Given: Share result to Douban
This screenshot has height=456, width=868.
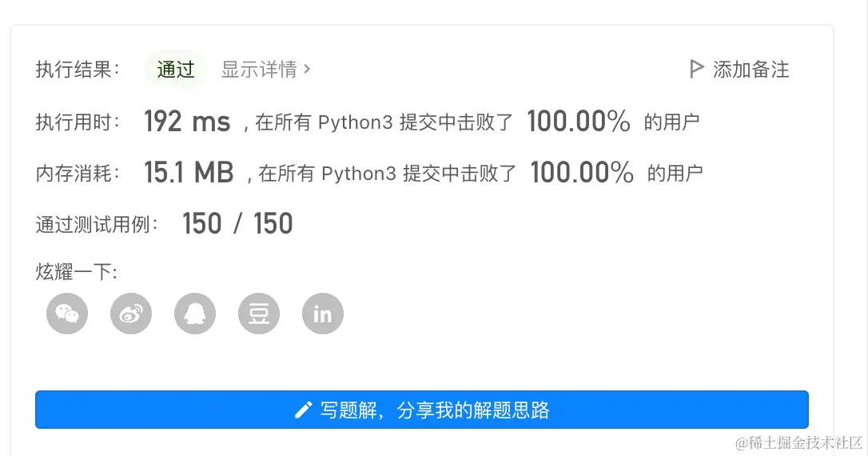Looking at the screenshot, I should [259, 314].
